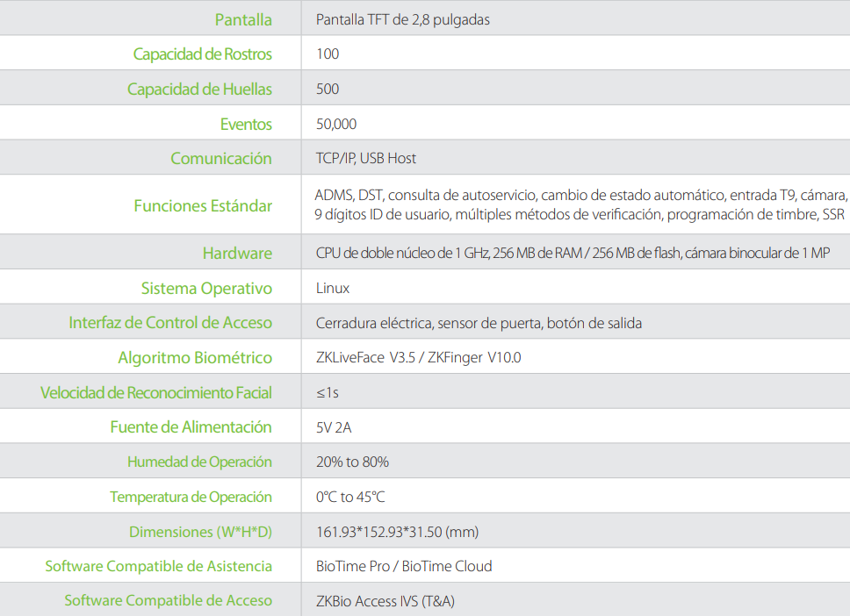Select the Capacidad de Rostros label
Viewport: 850px width, 616px height.
(202, 54)
